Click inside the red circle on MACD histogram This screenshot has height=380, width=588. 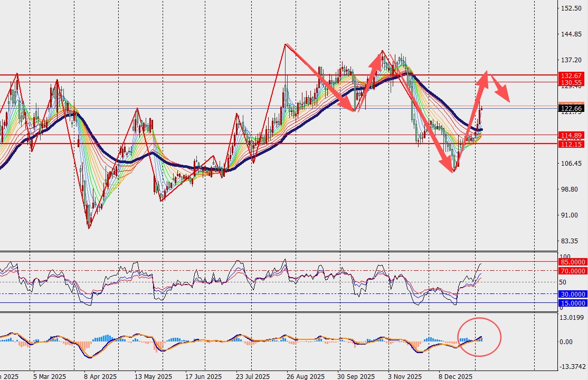[479, 337]
